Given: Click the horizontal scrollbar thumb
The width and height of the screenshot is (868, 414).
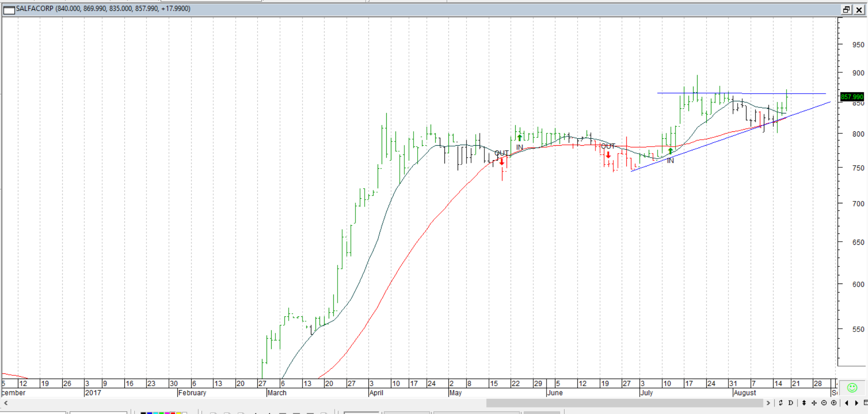Looking at the screenshot, I should [624, 403].
